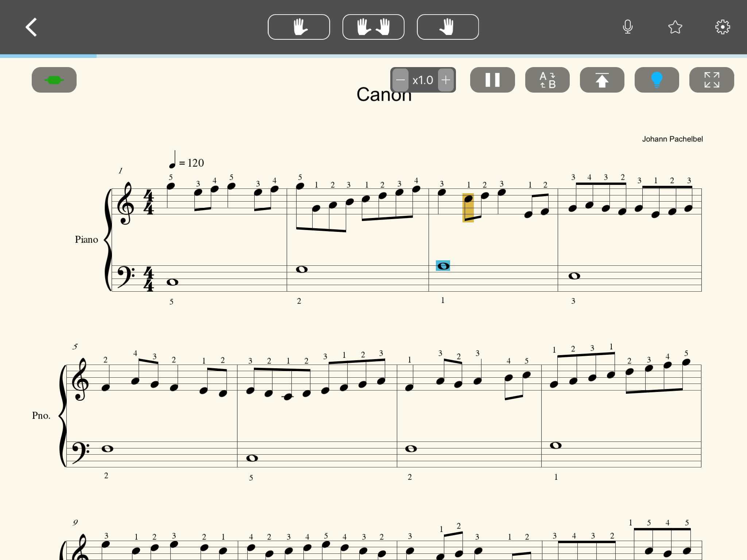Click the bass whole note in measure 2
Screen dimensions: 747x560
(302, 269)
